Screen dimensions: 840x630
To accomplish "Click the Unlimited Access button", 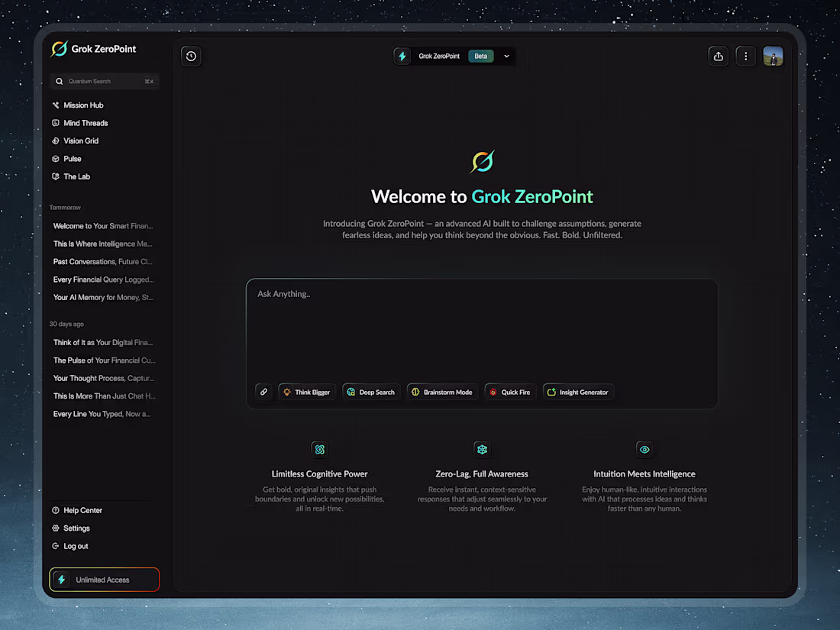I will 104,579.
